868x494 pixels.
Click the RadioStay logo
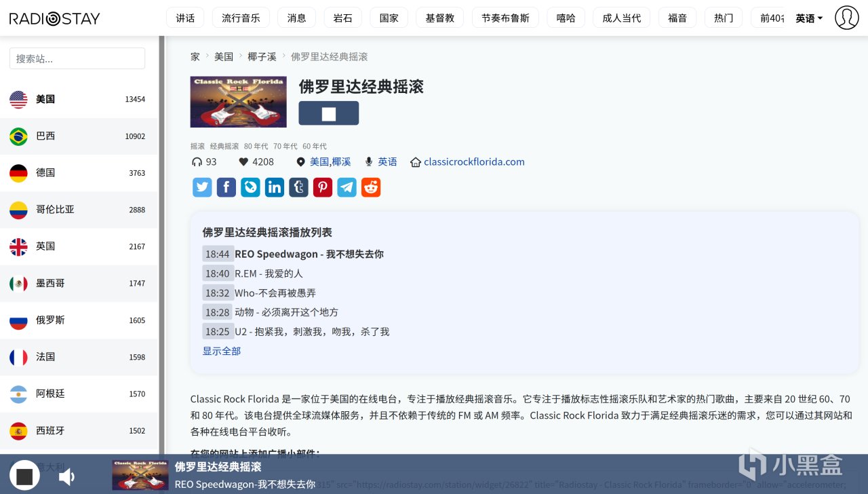pos(54,18)
